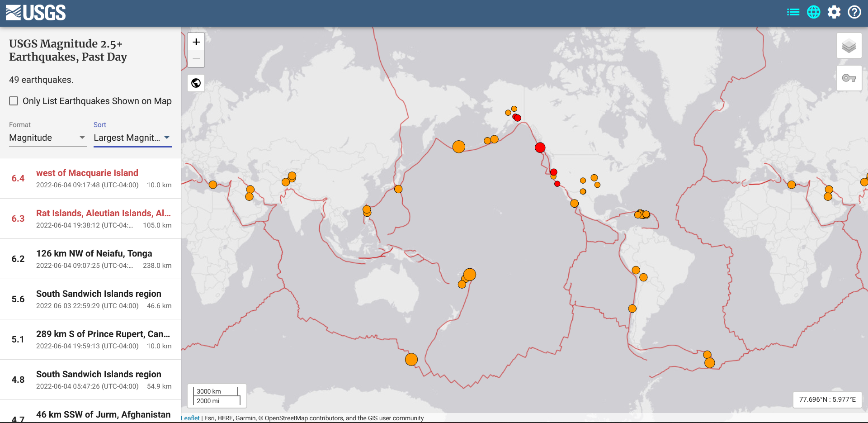The image size is (868, 423).
Task: Select Rat Islands, Aleutian Islands earthquake
Action: [90, 219]
